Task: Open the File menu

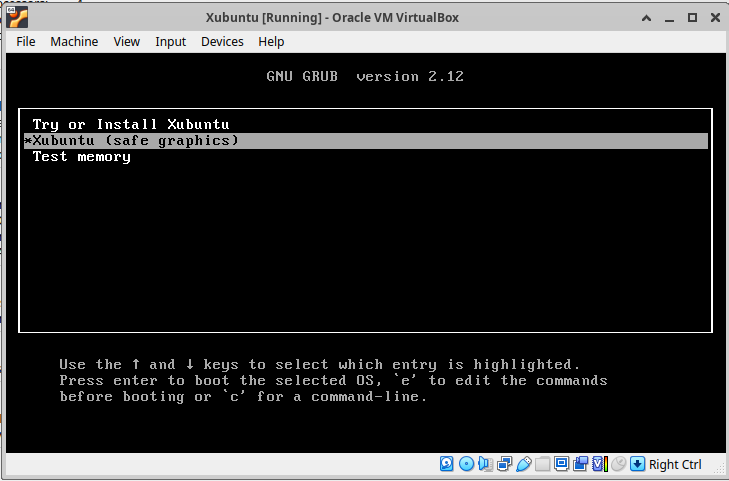Action: point(26,41)
